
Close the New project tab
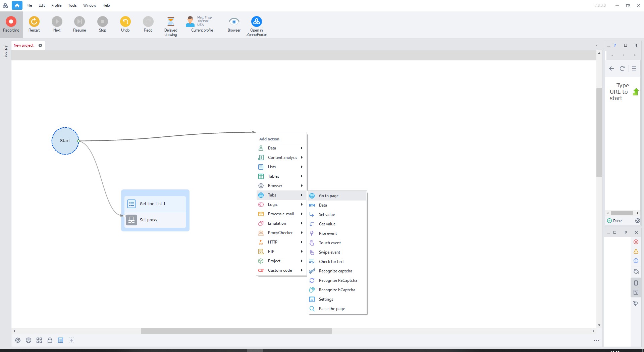(40, 45)
